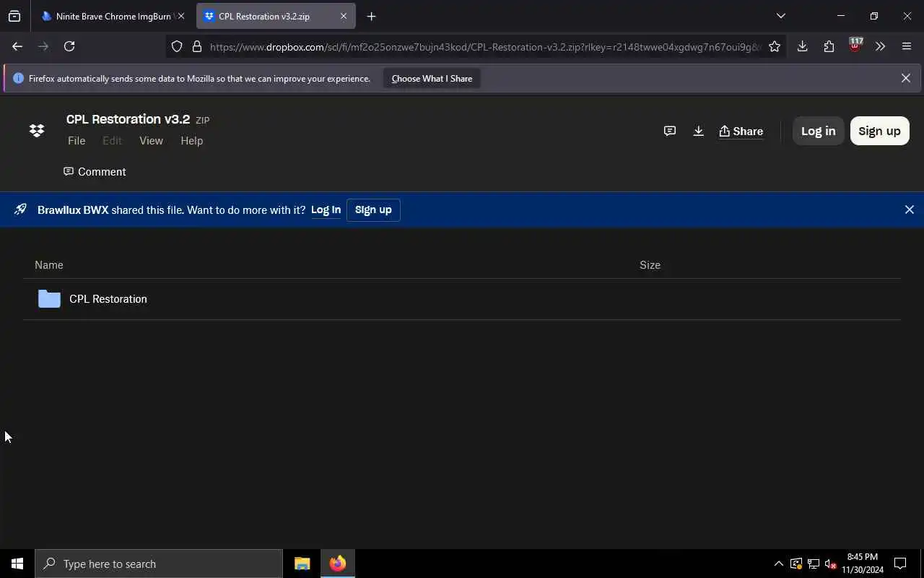Image resolution: width=924 pixels, height=578 pixels.
Task: Show hidden system tray icons
Action: click(x=778, y=564)
